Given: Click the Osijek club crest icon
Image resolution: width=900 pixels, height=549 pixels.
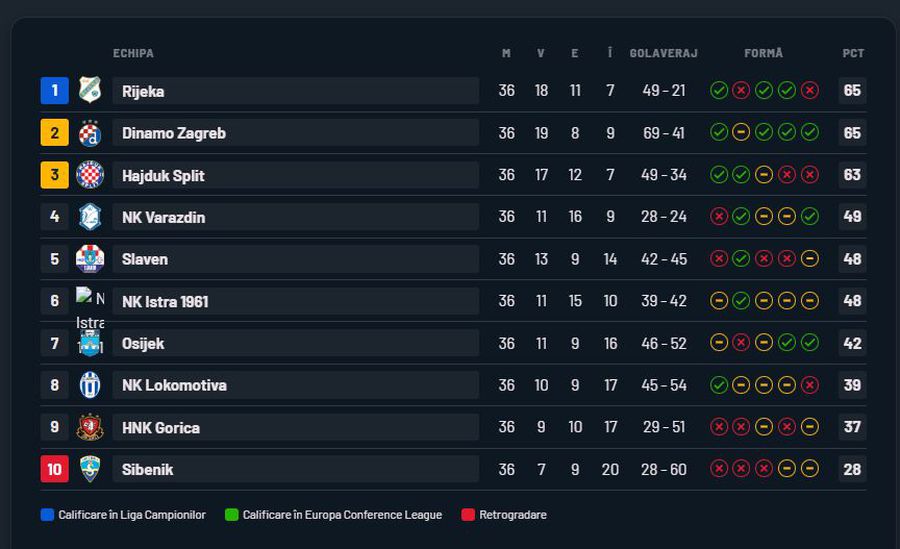Looking at the screenshot, I should tap(90, 344).
